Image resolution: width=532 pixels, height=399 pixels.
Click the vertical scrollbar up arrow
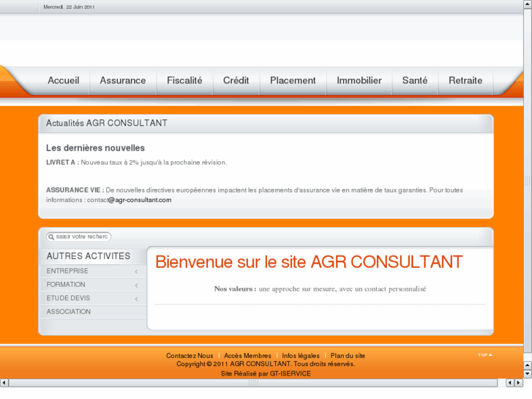(x=528, y=4)
